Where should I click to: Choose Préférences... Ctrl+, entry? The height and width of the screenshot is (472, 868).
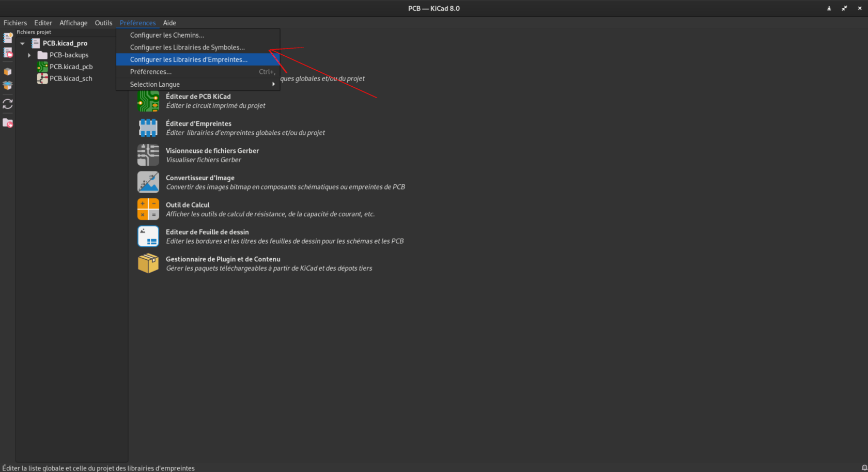point(198,72)
